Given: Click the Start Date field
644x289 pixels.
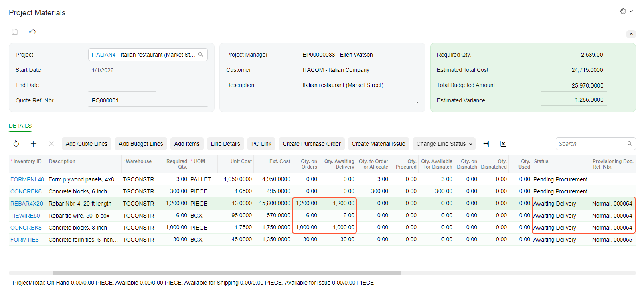Looking at the screenshot, I should coord(122,70).
